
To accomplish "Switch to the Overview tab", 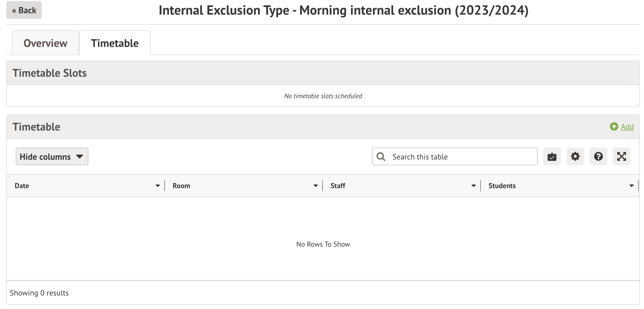I will pos(46,43).
